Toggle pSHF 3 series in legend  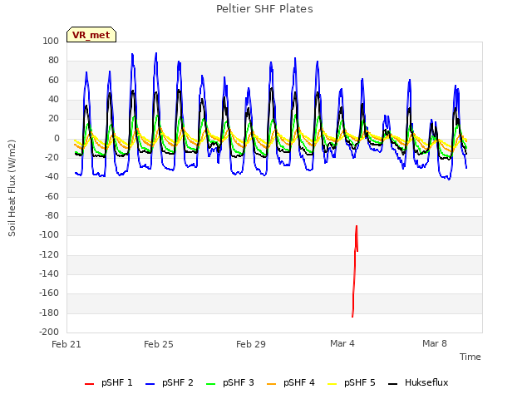(230, 383)
